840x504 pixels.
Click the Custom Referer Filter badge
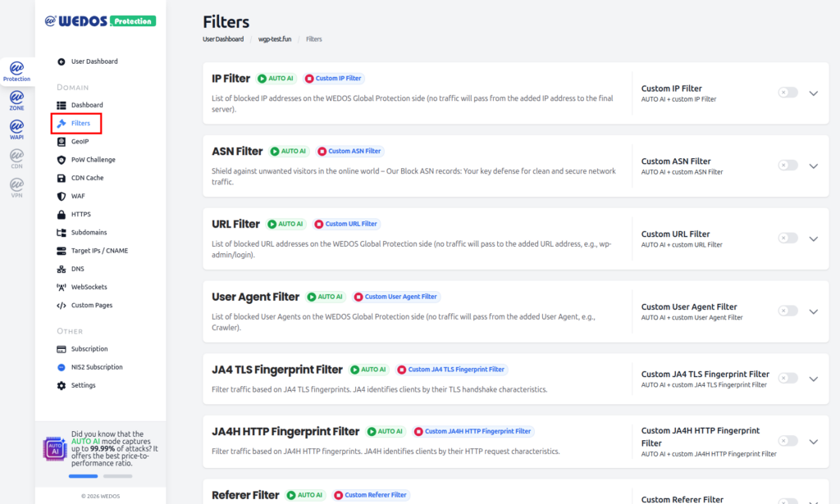pyautogui.click(x=371, y=496)
